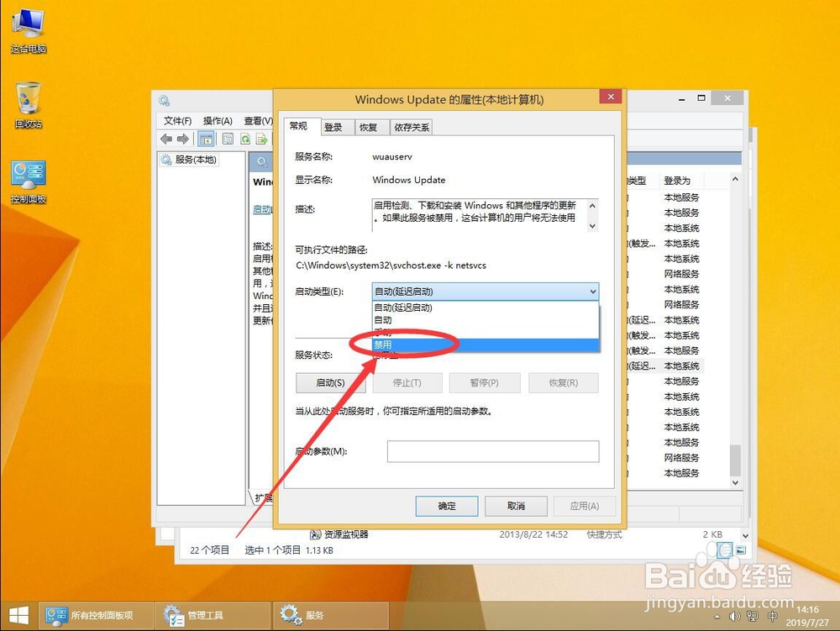The height and width of the screenshot is (631, 840).
Task: Select the 网络服务 row next to 网络服务 at list bottom
Action: (x=681, y=458)
